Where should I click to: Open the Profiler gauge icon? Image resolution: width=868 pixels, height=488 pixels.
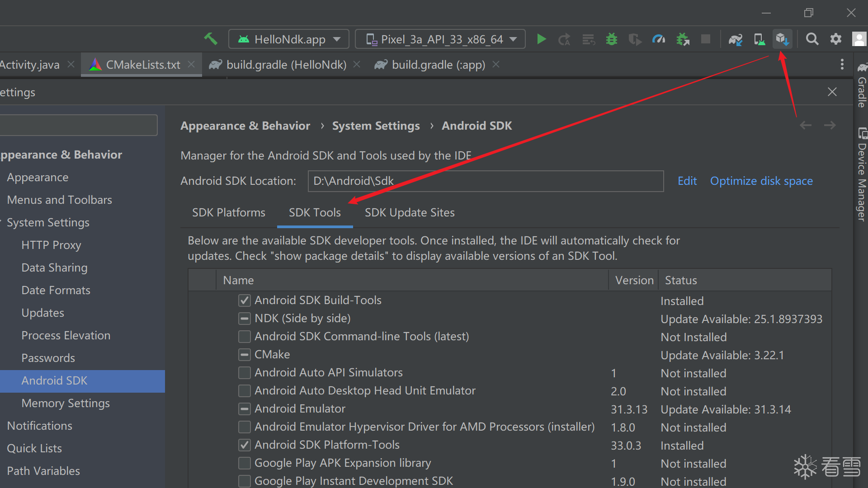659,39
